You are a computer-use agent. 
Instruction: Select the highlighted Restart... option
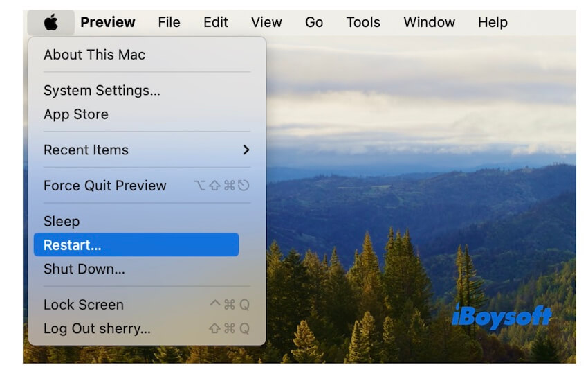tap(72, 245)
